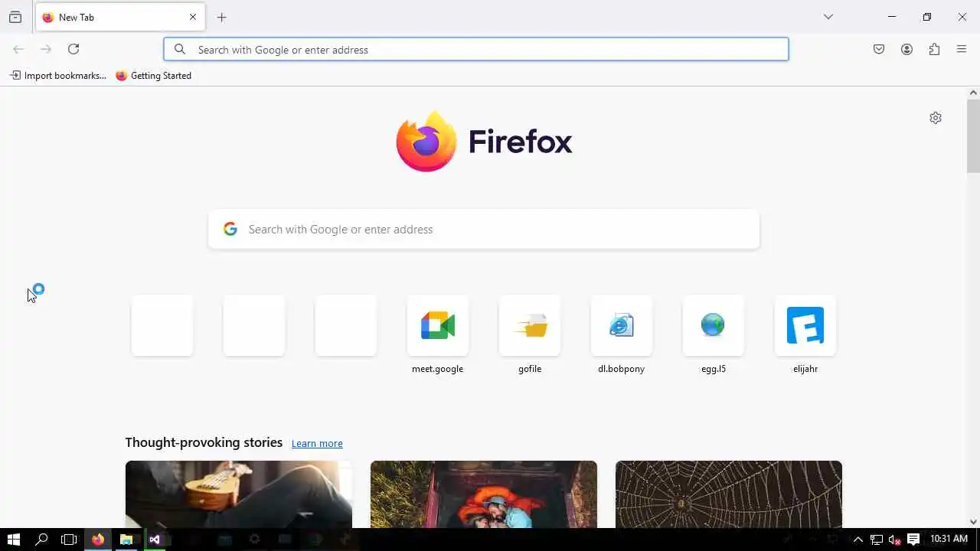Click scrollbar down arrow

pyautogui.click(x=973, y=522)
